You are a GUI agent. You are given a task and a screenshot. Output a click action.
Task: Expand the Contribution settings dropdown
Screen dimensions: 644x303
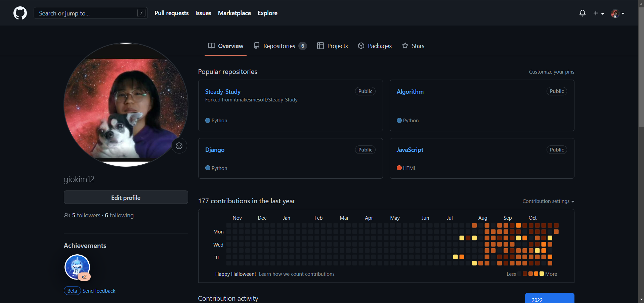pos(548,201)
